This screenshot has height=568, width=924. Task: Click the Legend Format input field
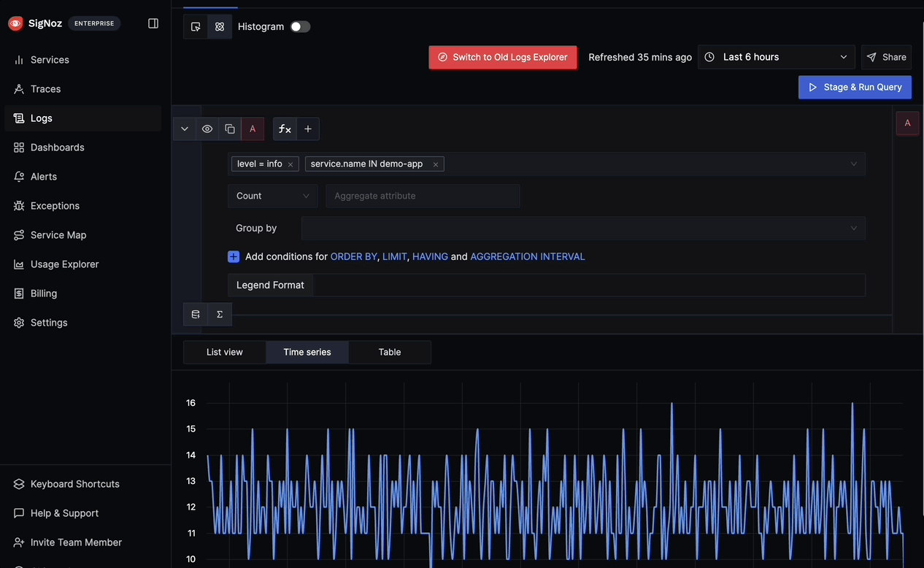tap(589, 285)
